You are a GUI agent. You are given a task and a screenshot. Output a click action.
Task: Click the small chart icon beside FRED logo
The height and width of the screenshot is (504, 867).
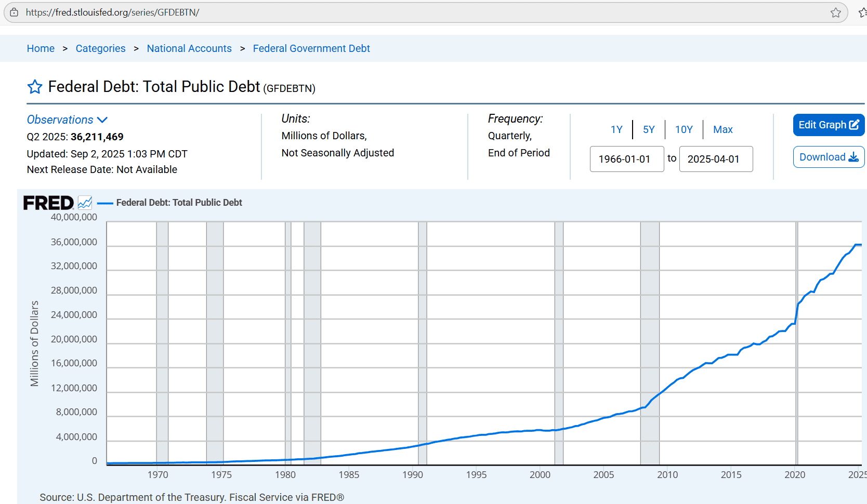point(85,203)
